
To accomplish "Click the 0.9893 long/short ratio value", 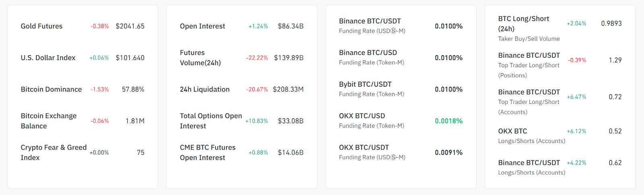I will 611,23.
